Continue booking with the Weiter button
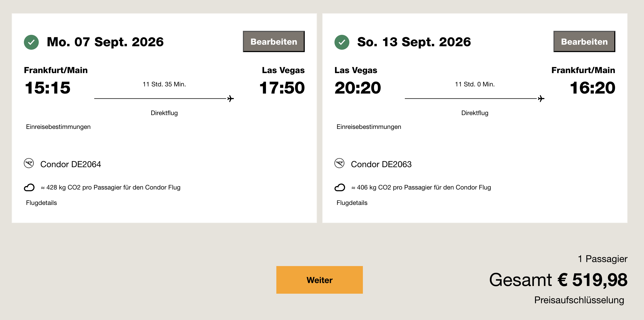 pyautogui.click(x=319, y=280)
